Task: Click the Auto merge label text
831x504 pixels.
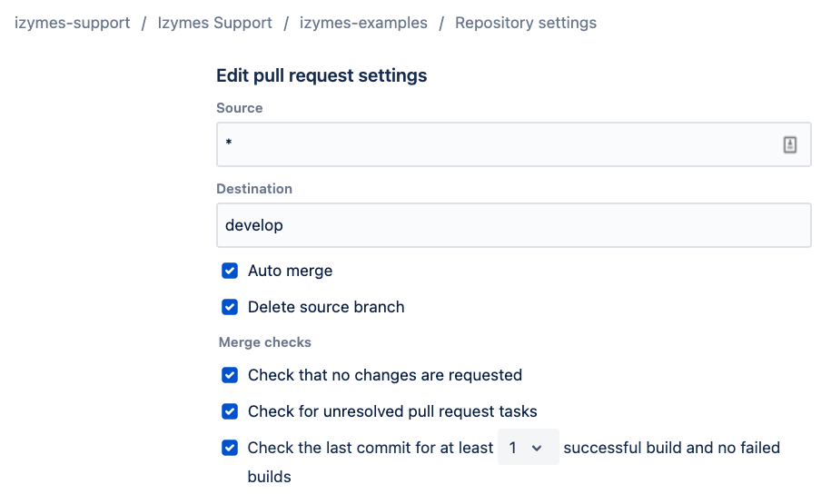Action: click(x=290, y=271)
